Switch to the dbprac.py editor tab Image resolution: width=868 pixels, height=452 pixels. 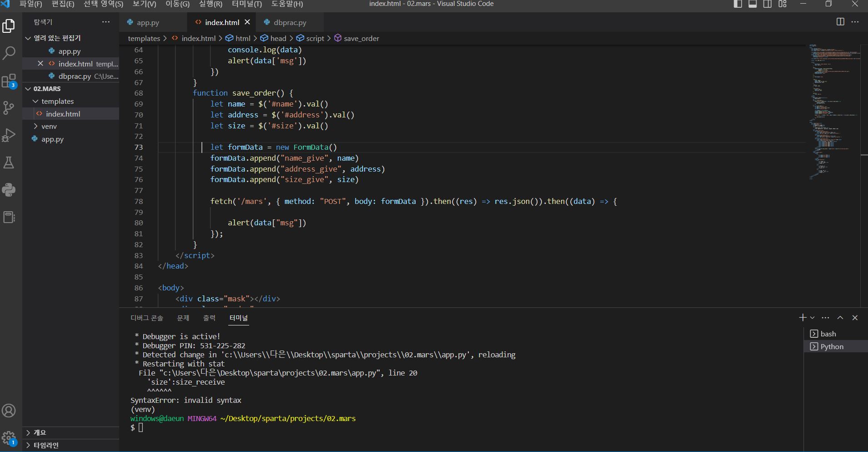click(290, 22)
